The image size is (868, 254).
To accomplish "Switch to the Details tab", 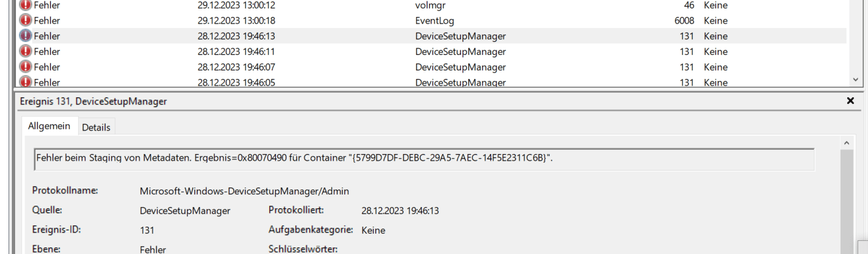I will (96, 127).
